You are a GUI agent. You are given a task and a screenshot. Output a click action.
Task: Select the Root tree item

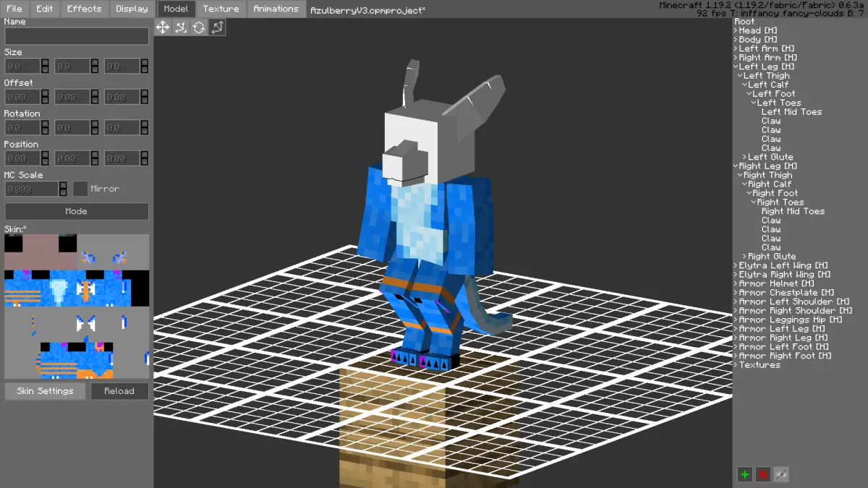coord(744,22)
